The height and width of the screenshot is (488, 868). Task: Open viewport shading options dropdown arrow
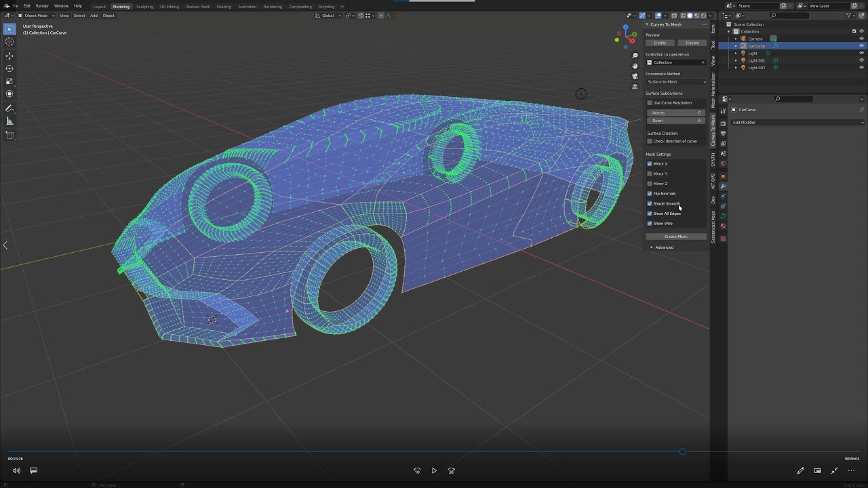click(709, 16)
